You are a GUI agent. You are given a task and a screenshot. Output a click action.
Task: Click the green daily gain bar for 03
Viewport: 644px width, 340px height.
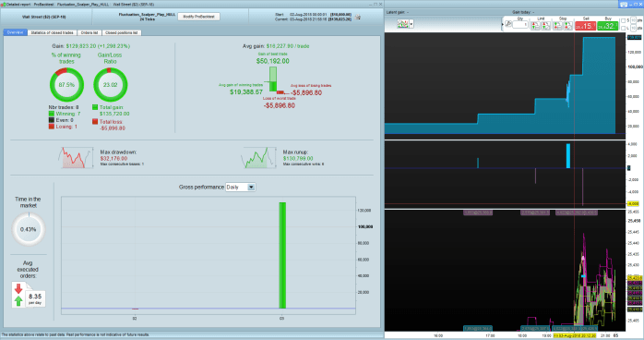[x=282, y=255]
